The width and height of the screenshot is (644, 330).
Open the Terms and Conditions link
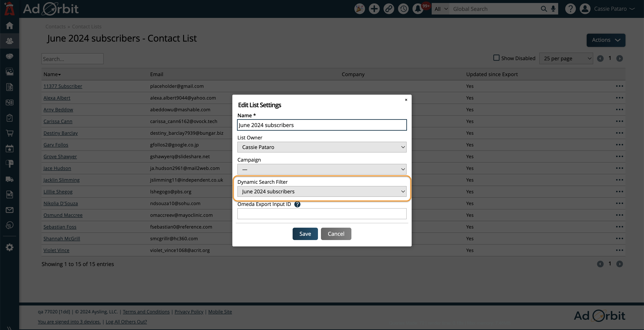[x=146, y=312]
